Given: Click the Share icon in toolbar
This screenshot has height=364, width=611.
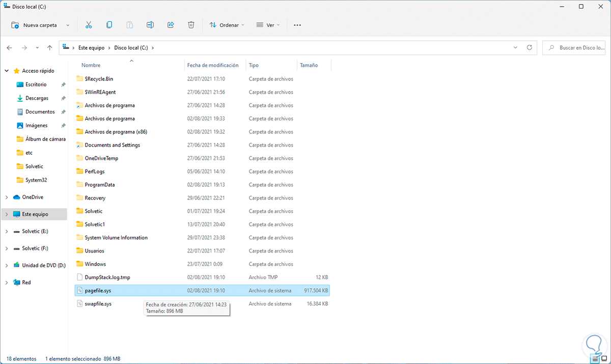Looking at the screenshot, I should click(x=171, y=25).
